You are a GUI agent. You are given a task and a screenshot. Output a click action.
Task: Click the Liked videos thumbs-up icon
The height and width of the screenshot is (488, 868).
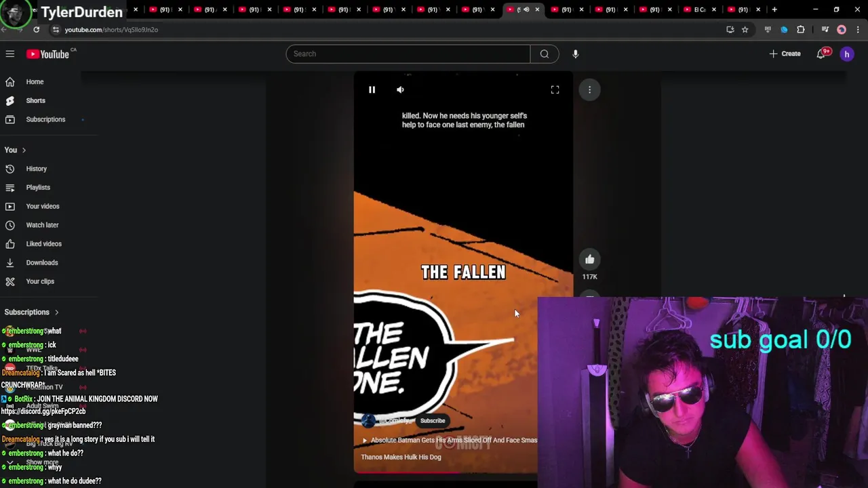pyautogui.click(x=10, y=244)
